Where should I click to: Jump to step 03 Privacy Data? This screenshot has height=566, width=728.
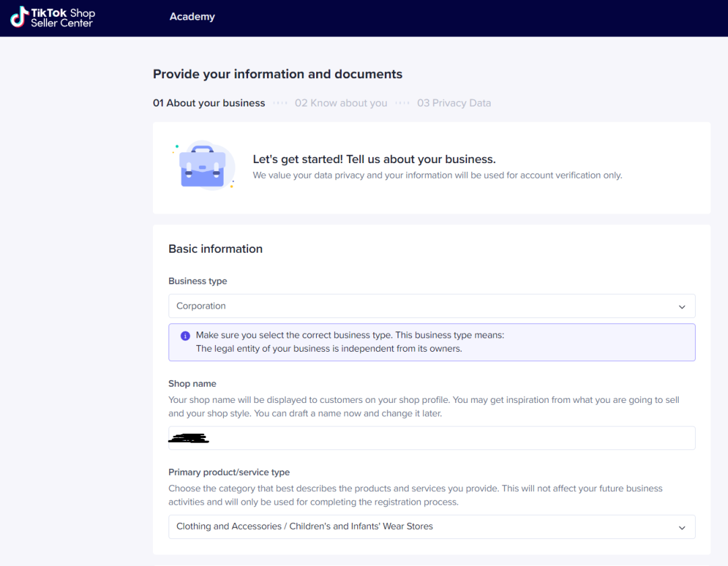click(x=454, y=103)
